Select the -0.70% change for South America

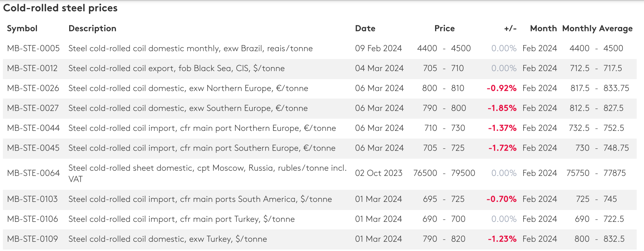[501, 199]
